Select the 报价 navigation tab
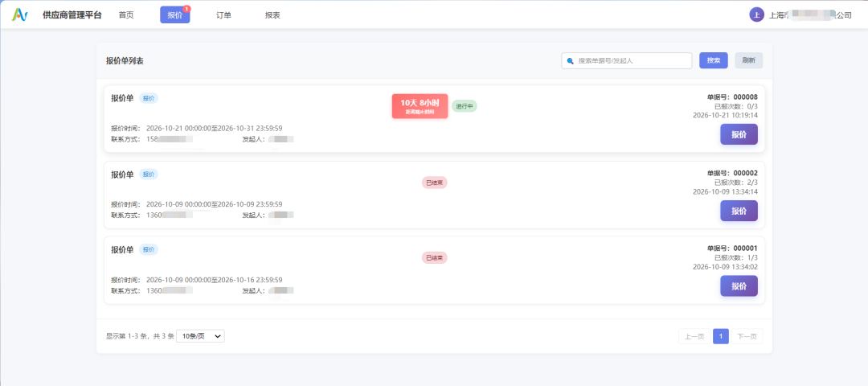This screenshot has width=868, height=386. pyautogui.click(x=175, y=15)
